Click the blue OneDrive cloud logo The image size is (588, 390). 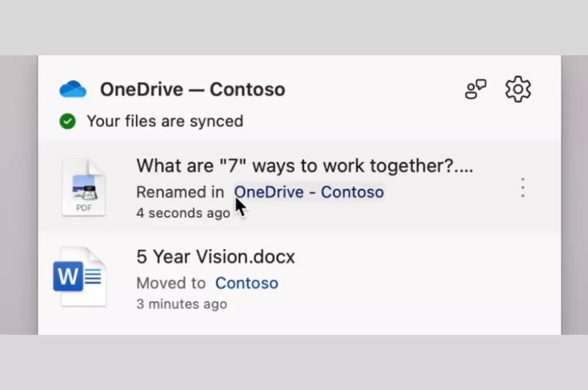coord(73,89)
